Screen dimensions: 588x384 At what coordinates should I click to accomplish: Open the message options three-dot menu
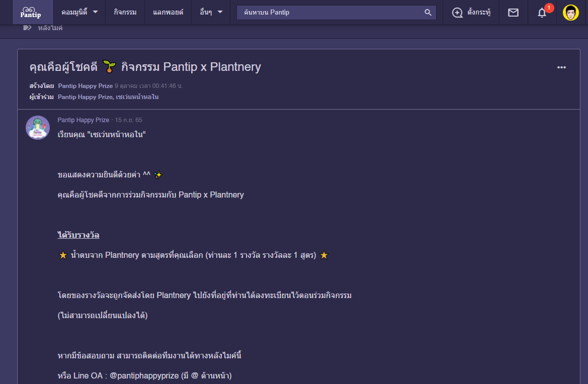point(561,67)
